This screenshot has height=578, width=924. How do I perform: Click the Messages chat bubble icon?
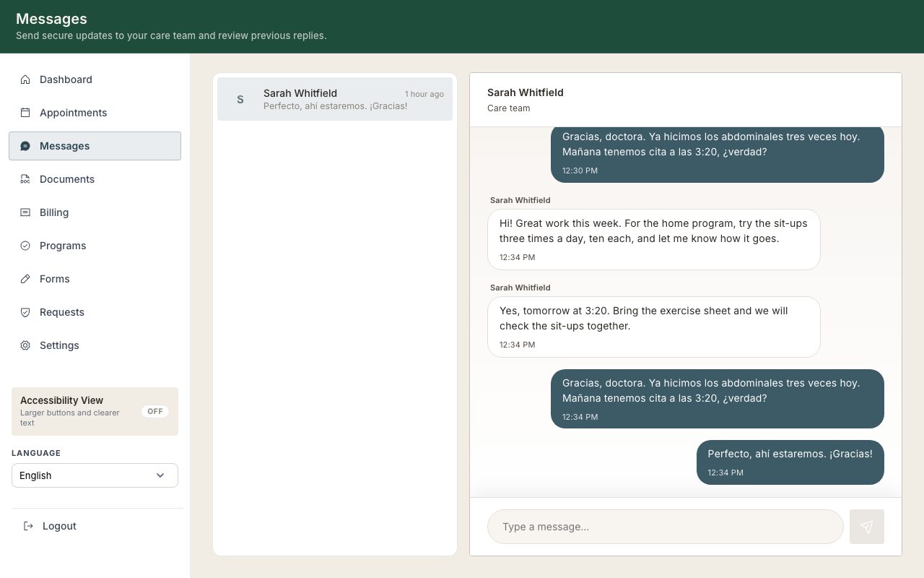click(x=25, y=146)
